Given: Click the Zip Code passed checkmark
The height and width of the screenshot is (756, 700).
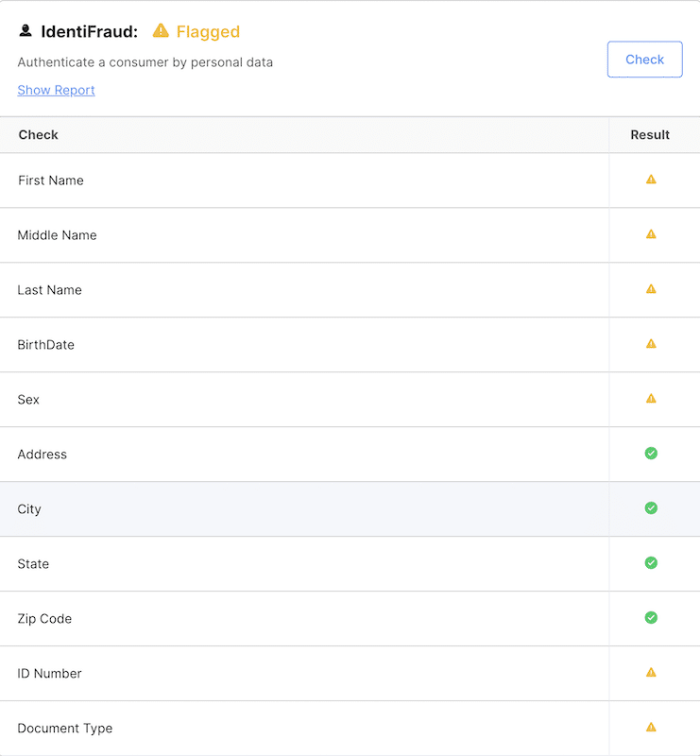Looking at the screenshot, I should pyautogui.click(x=651, y=618).
